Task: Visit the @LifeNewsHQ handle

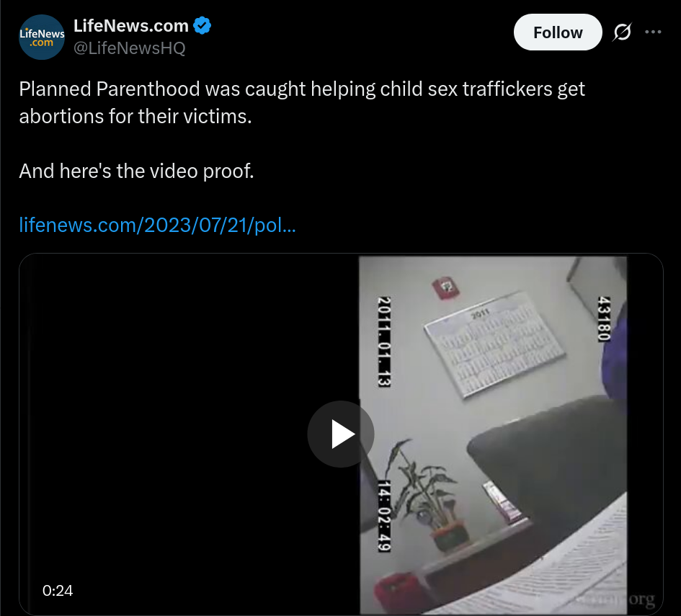Action: click(x=130, y=48)
